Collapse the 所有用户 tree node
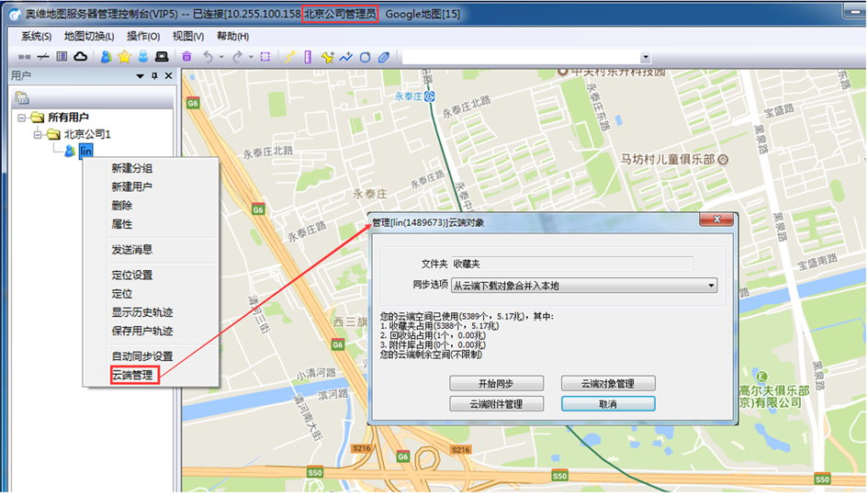 pos(22,118)
